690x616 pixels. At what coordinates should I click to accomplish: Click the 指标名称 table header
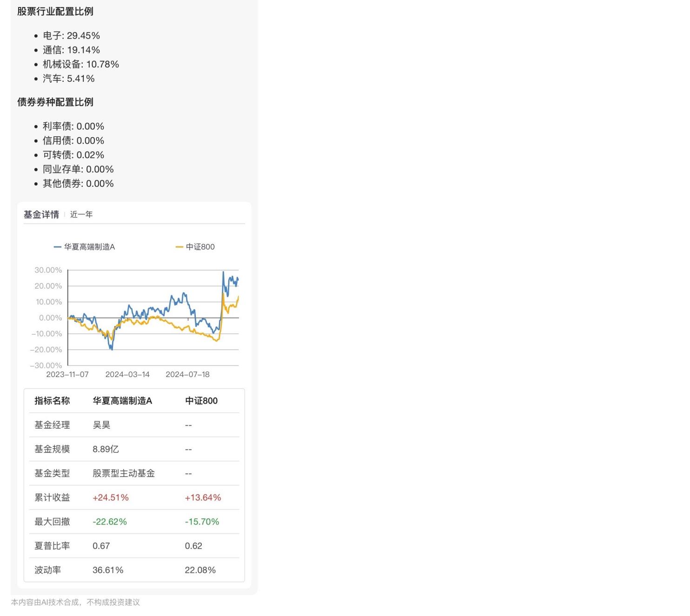[x=52, y=401]
